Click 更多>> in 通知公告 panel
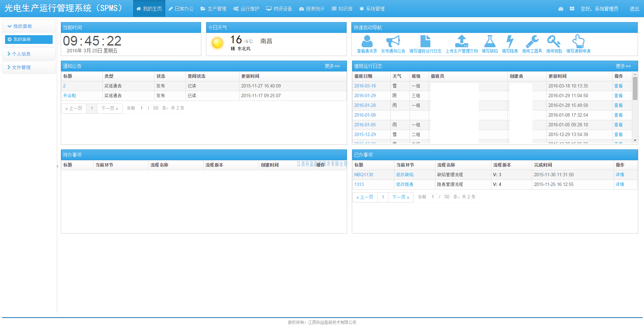 click(x=332, y=66)
